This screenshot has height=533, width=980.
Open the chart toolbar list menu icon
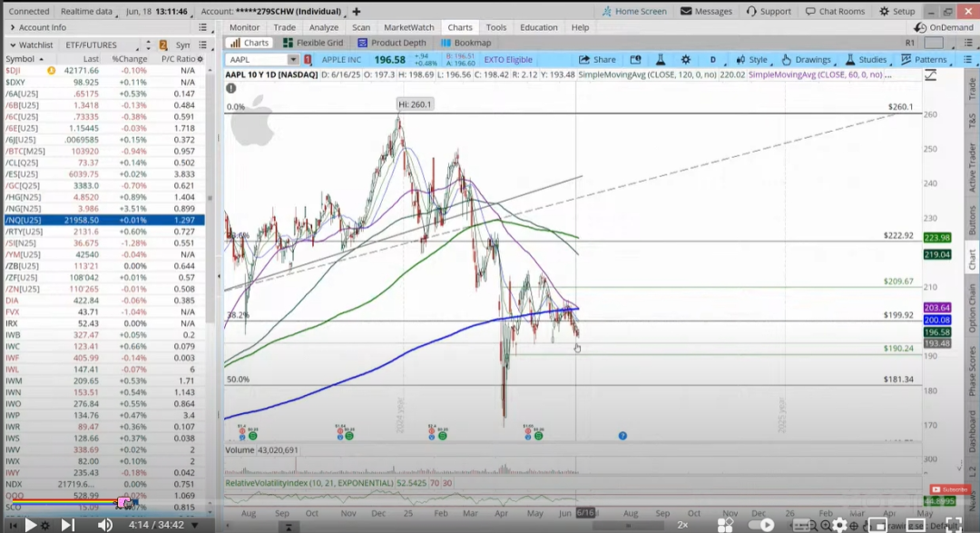coord(967,59)
